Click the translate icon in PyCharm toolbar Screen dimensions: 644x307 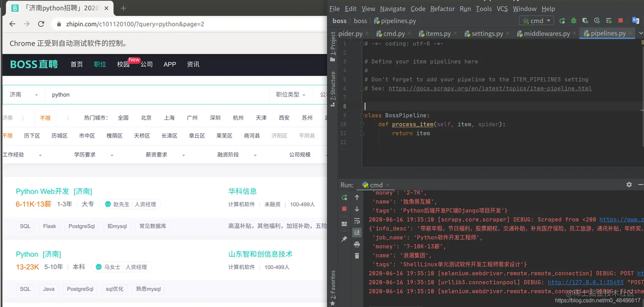(635, 20)
